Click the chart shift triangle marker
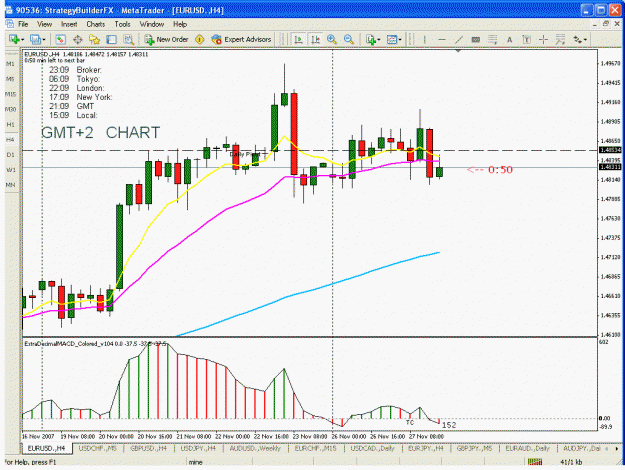 [x=458, y=51]
